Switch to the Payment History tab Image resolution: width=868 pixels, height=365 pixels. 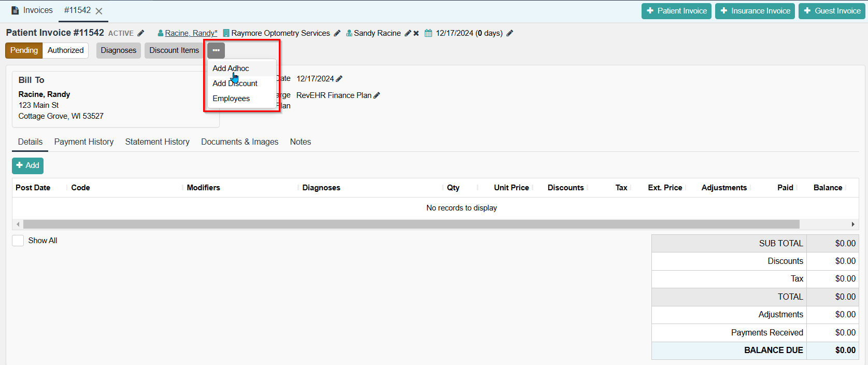[84, 142]
